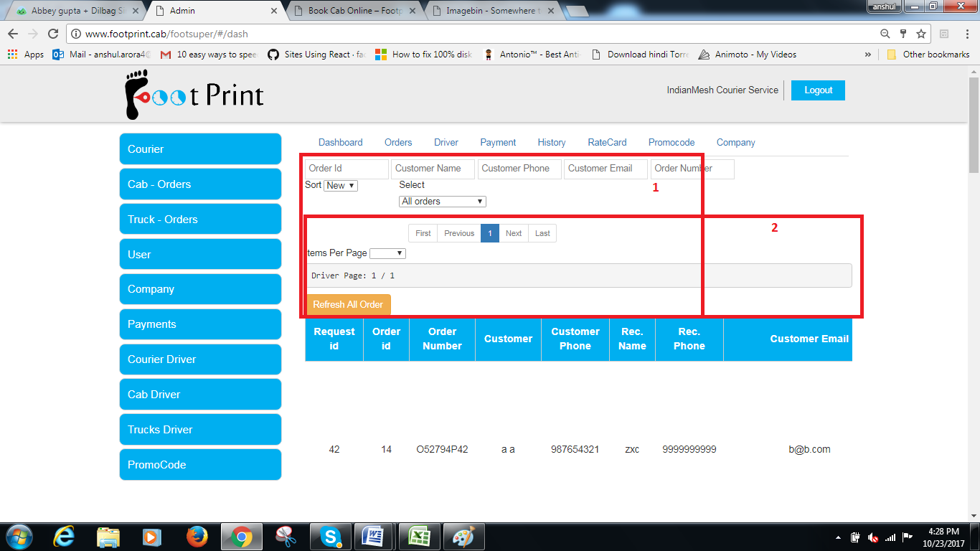
Task: Open the Action Center flag icon
Action: point(908,537)
